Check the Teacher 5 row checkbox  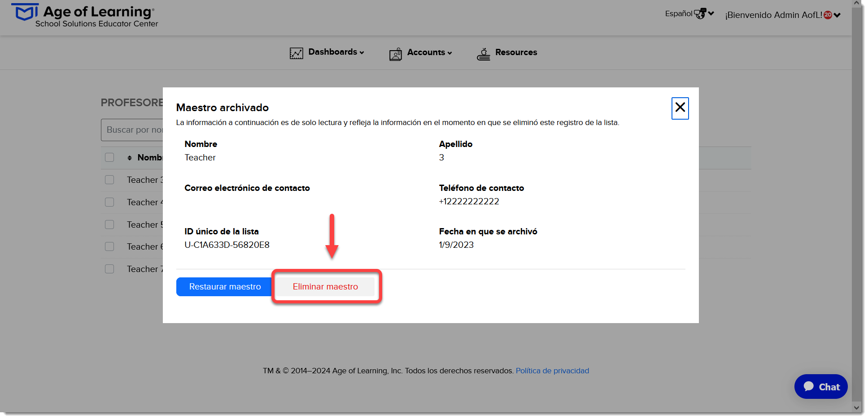tap(109, 225)
